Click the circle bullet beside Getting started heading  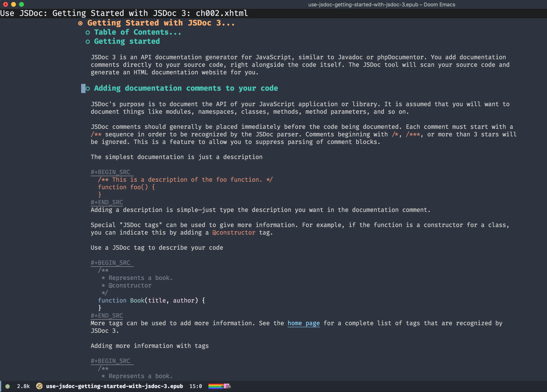click(88, 42)
